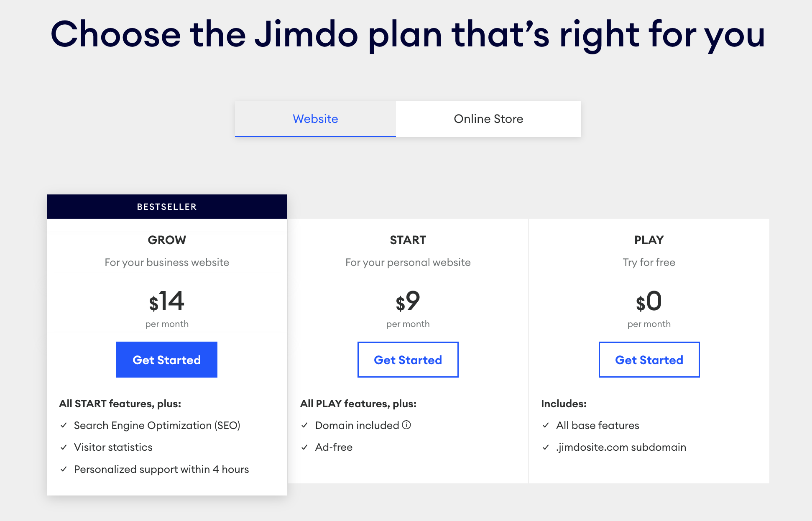Click Get Started for PLAY plan
This screenshot has height=521, width=812.
click(x=649, y=359)
